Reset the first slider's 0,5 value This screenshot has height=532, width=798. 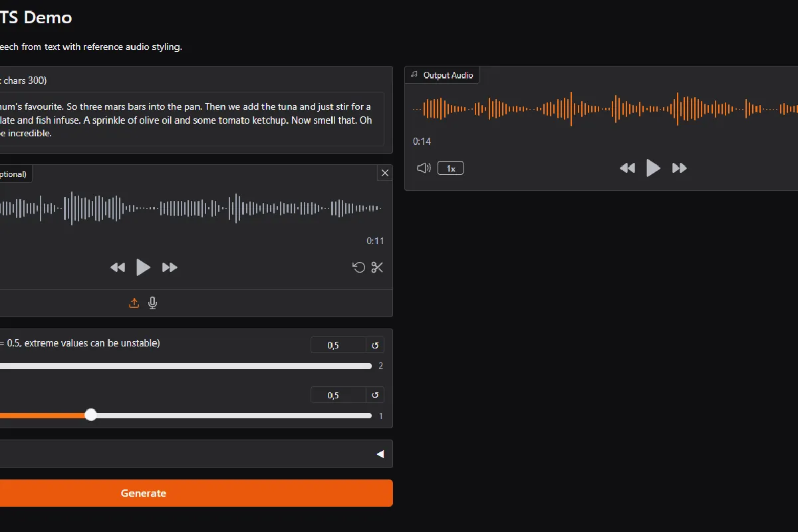click(x=375, y=345)
